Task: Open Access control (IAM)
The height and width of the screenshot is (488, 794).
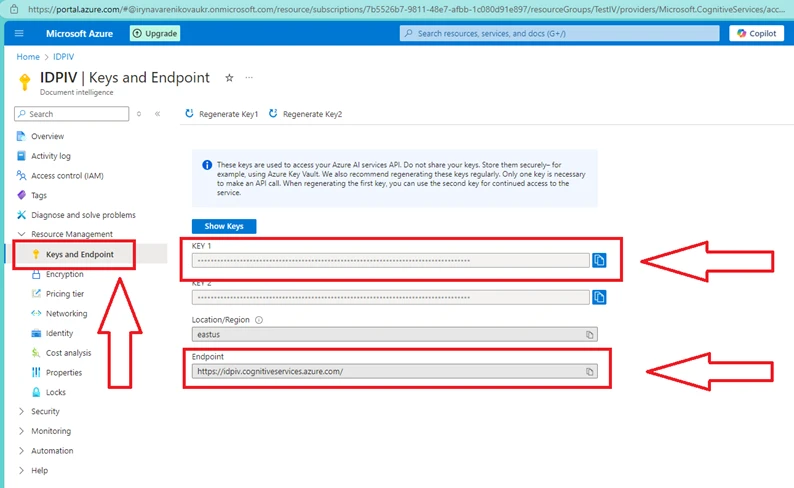Action: tap(67, 176)
